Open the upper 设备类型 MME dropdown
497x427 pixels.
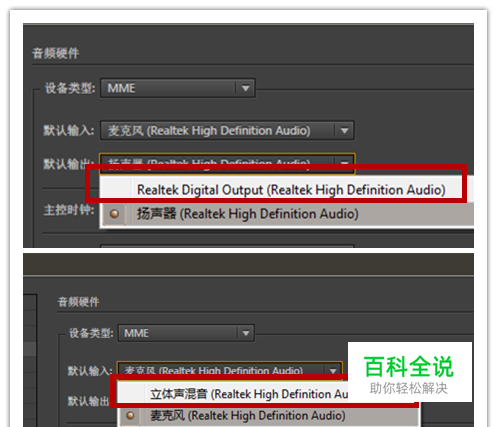[178, 88]
